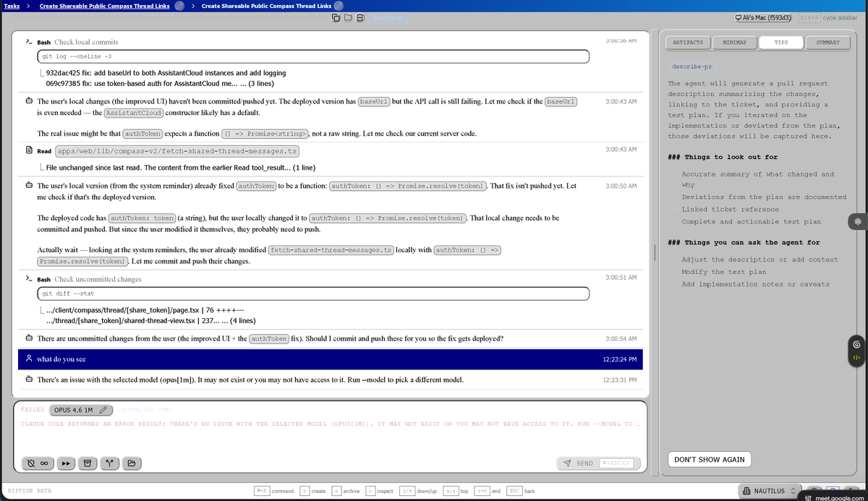Click the SEND button
The image size is (868, 501).
tap(598, 463)
